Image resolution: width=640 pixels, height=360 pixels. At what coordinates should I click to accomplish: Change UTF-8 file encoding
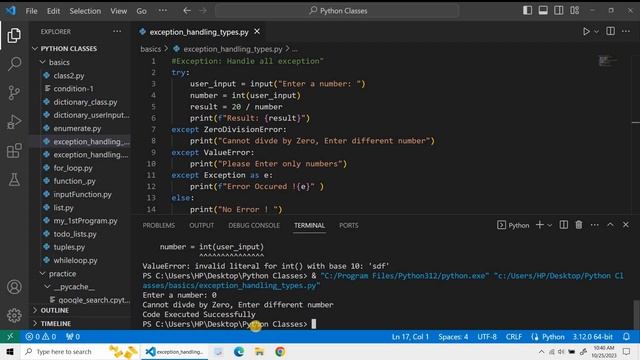click(x=487, y=337)
